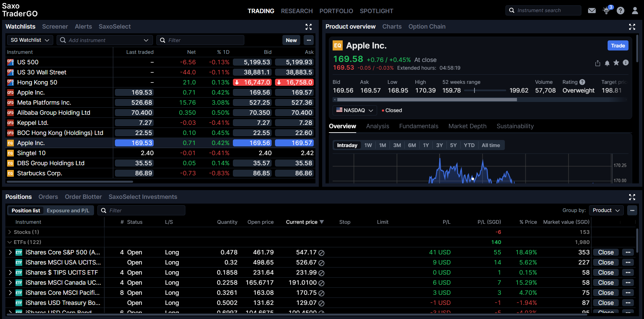Focus the watchlist Filter field
The image size is (644, 319).
200,40
